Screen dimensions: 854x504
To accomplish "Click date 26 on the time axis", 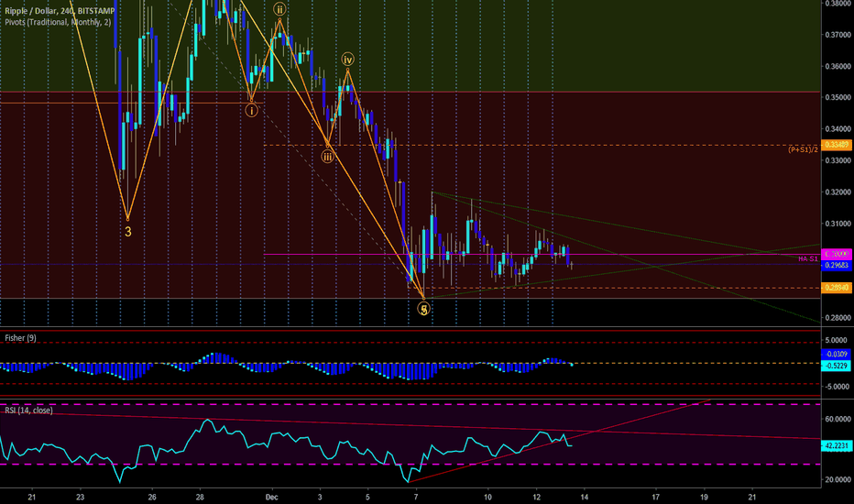I will [152, 497].
